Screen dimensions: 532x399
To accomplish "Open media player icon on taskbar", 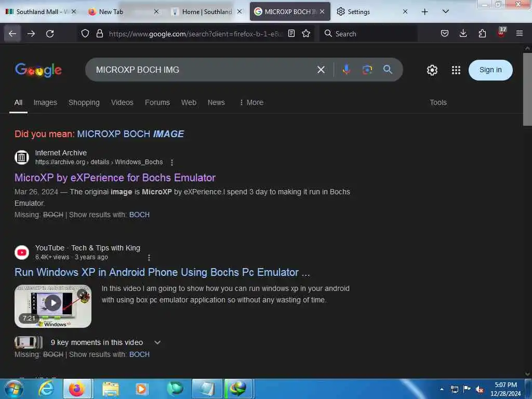I will point(141,389).
